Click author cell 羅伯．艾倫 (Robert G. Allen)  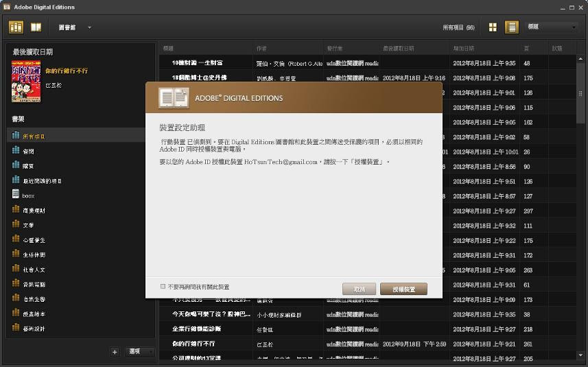click(289, 63)
